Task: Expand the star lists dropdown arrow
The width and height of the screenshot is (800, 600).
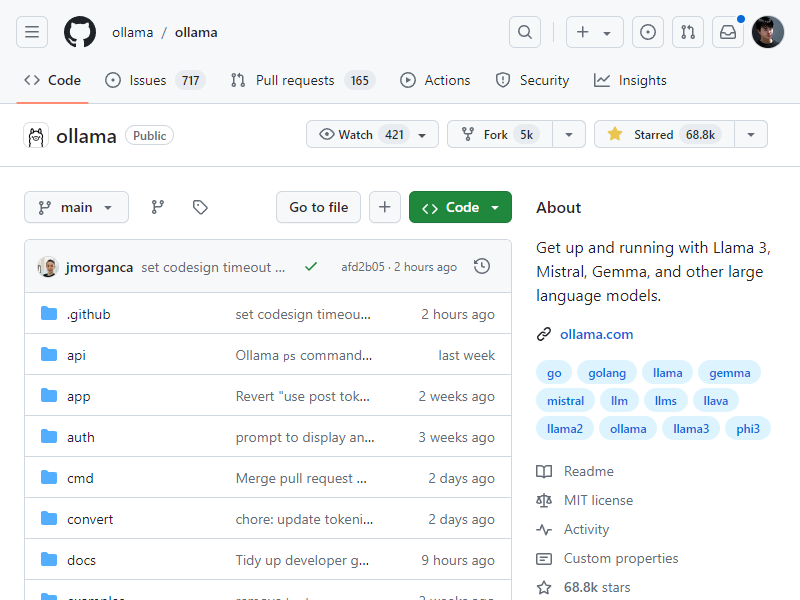Action: click(x=751, y=135)
